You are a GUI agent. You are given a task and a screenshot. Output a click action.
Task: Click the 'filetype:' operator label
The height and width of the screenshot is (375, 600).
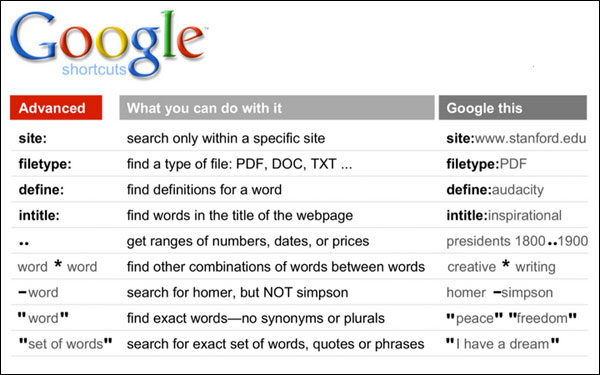pyautogui.click(x=45, y=164)
